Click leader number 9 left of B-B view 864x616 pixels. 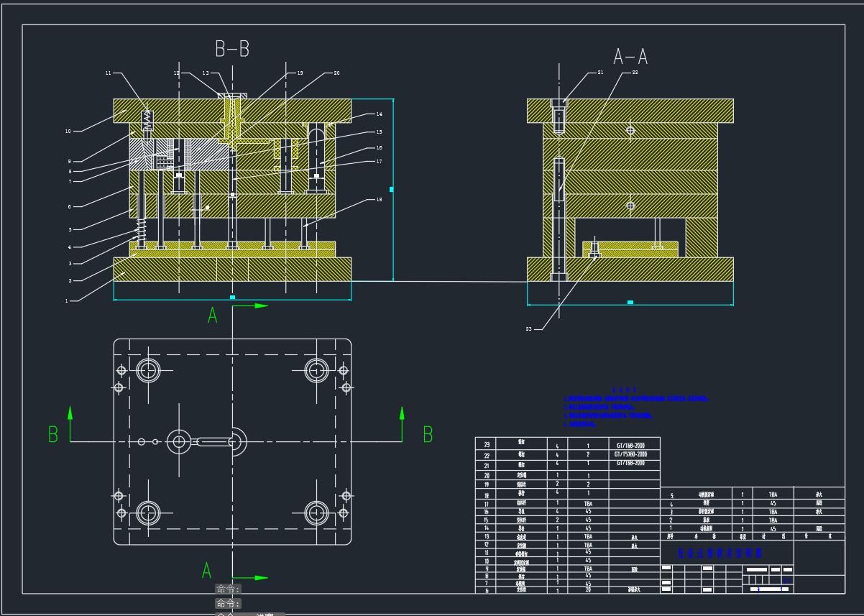pos(70,161)
